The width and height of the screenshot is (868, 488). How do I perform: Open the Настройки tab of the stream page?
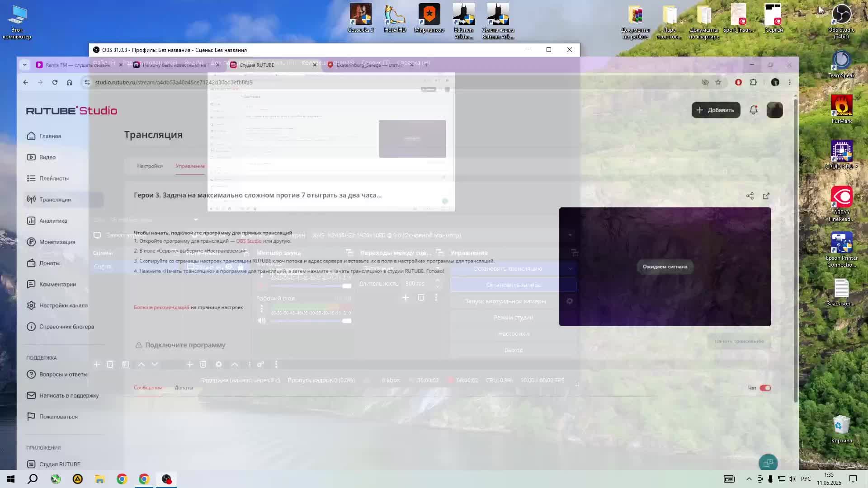point(150,166)
